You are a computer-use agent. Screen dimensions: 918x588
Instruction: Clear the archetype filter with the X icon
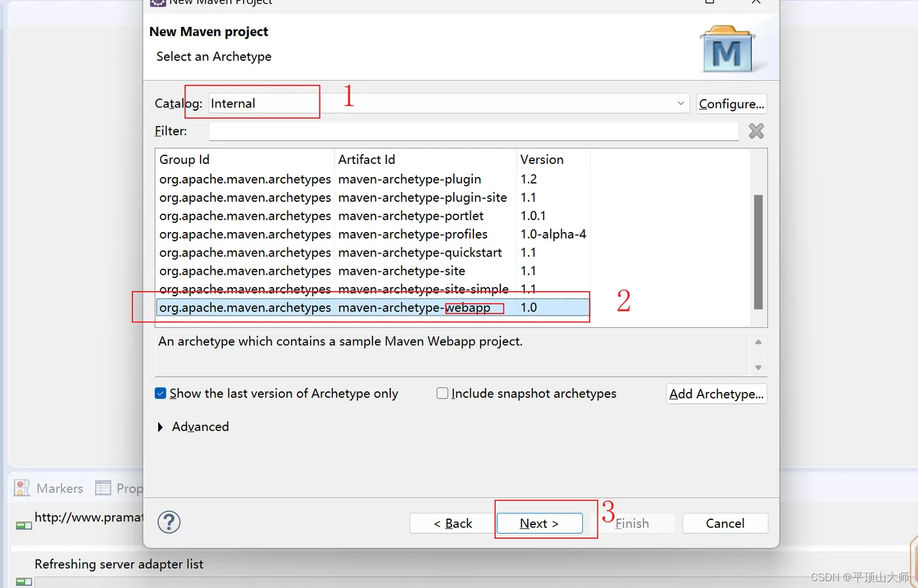pyautogui.click(x=756, y=131)
